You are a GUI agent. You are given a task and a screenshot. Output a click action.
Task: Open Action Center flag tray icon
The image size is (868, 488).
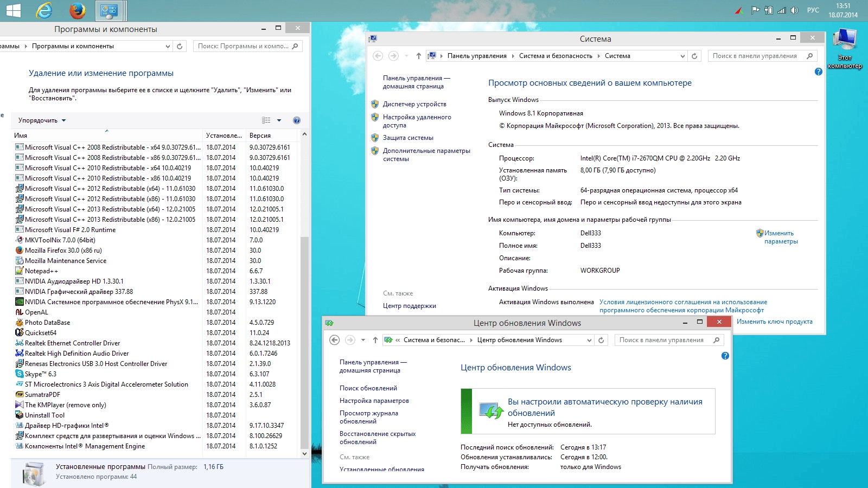755,10
